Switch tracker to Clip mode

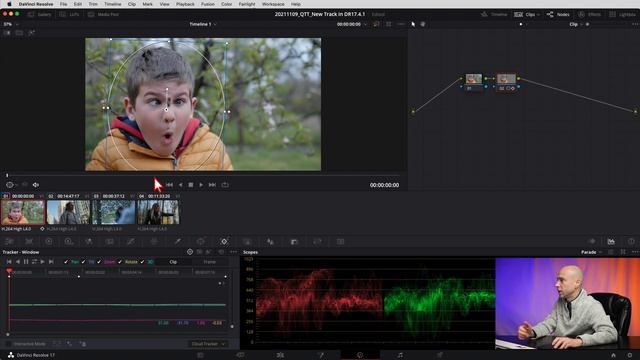pyautogui.click(x=173, y=262)
